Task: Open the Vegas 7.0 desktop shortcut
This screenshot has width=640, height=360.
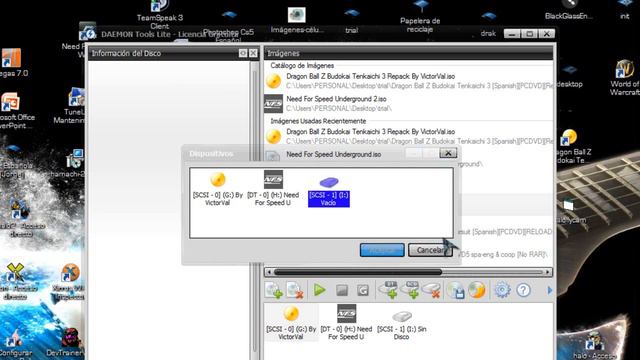Action: (13, 63)
